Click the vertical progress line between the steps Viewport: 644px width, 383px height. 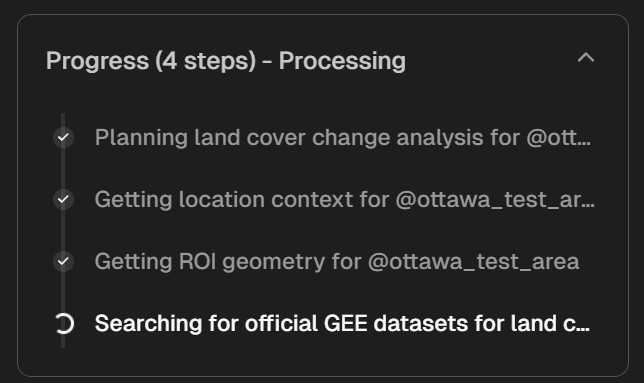tap(63, 230)
